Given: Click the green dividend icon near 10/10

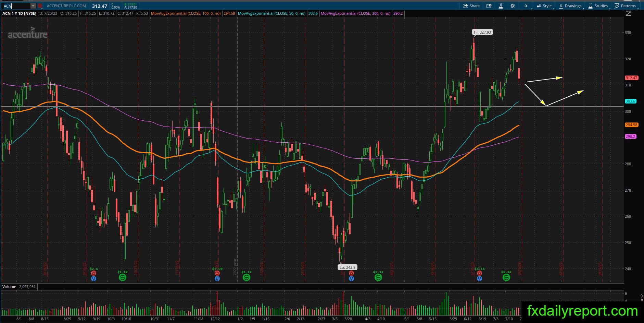Looking at the screenshot, I should click(122, 277).
